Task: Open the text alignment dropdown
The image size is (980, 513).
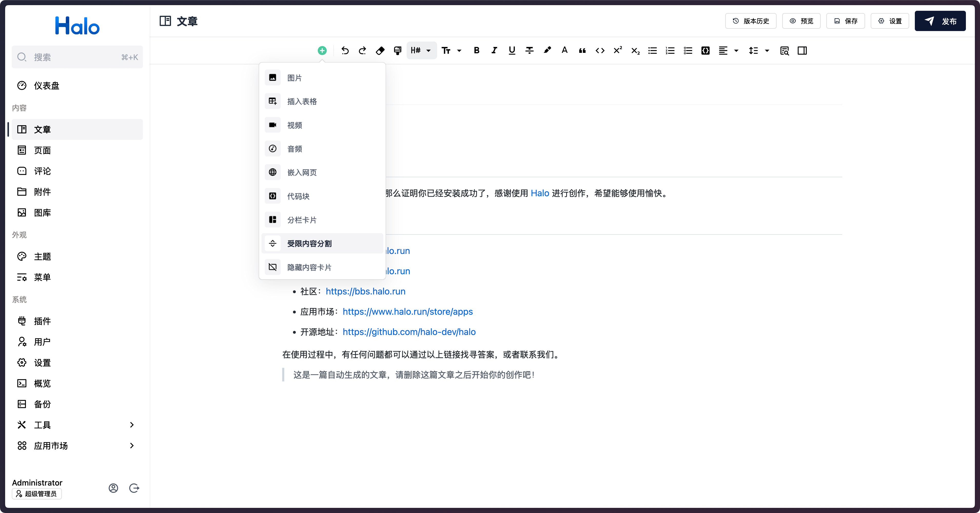Action: point(729,51)
